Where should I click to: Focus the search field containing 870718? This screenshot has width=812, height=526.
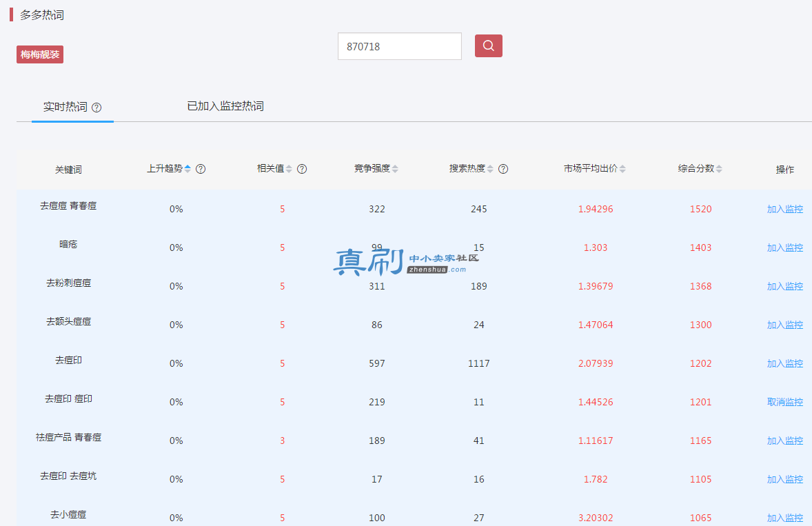pyautogui.click(x=400, y=46)
